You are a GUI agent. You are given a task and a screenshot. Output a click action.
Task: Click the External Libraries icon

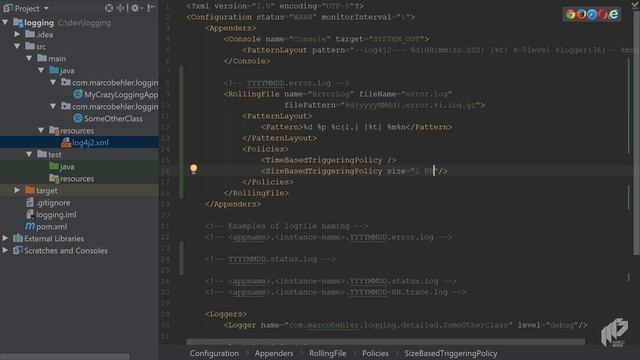pyautogui.click(x=18, y=238)
